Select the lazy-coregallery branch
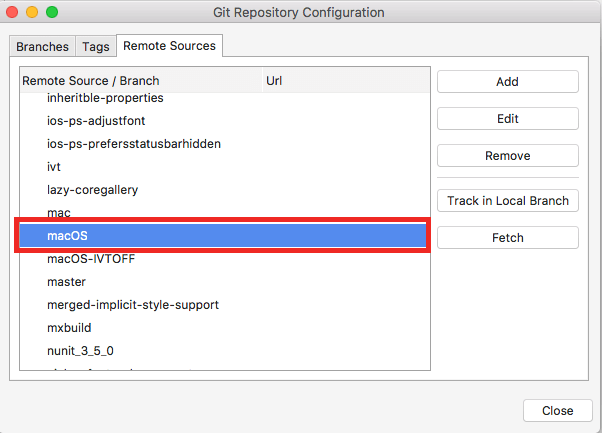The height and width of the screenshot is (433, 602). point(92,190)
